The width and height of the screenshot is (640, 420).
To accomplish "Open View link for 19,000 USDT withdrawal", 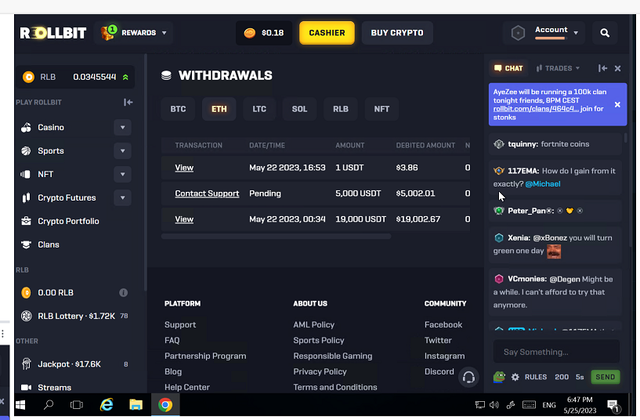I will (x=184, y=219).
